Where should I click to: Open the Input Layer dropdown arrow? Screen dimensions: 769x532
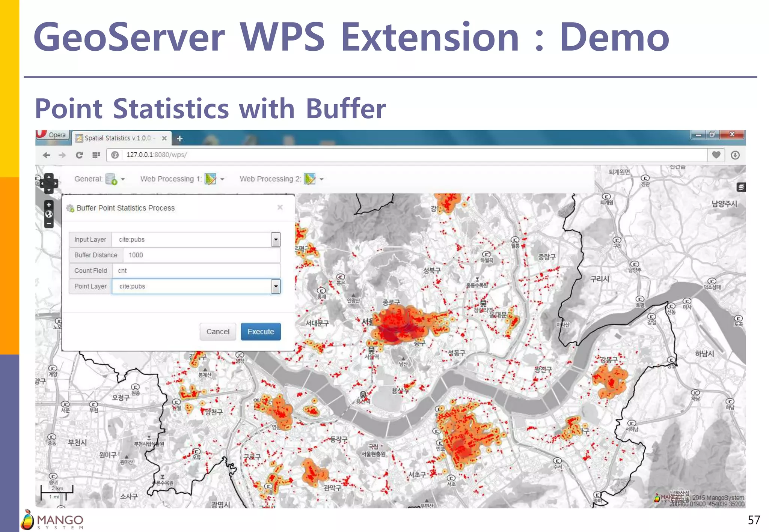coord(276,239)
